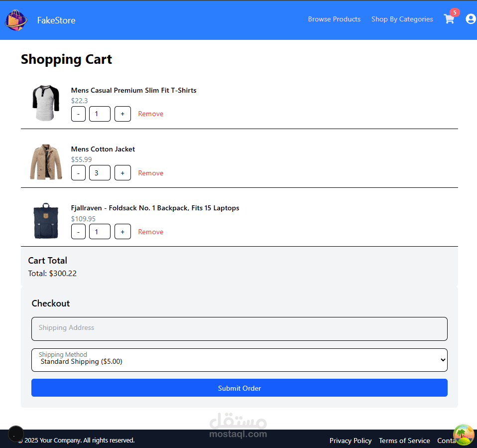477x448 pixels.
Task: Open Shop By Categories menu
Action: tap(402, 19)
